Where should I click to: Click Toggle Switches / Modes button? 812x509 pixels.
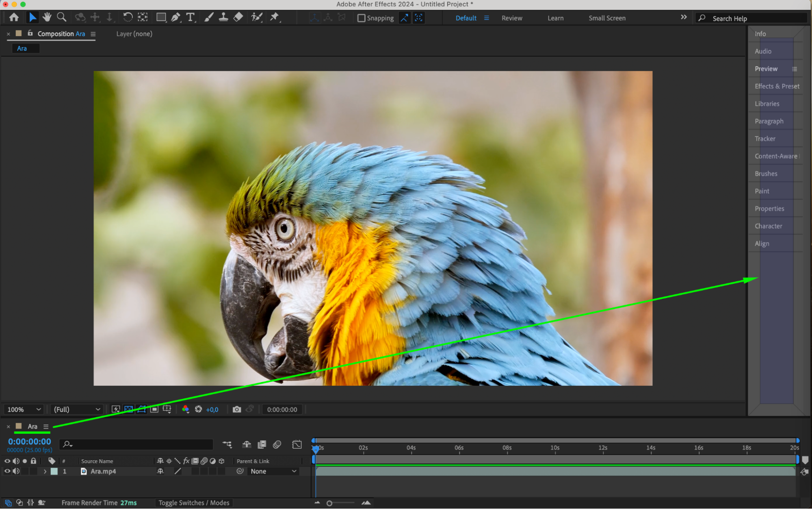pos(194,503)
